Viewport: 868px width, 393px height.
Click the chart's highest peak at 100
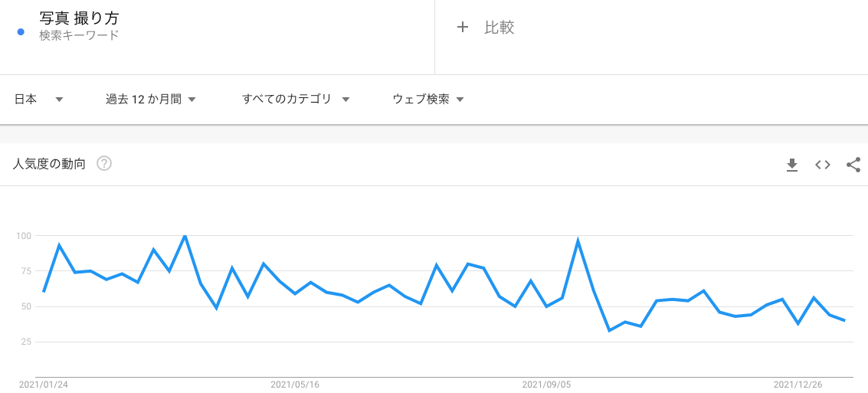pos(185,236)
